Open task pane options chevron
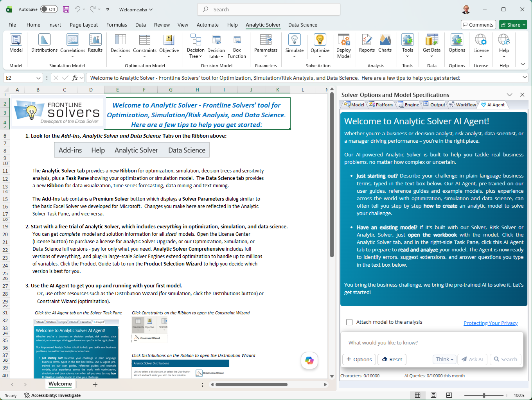 tap(509, 95)
